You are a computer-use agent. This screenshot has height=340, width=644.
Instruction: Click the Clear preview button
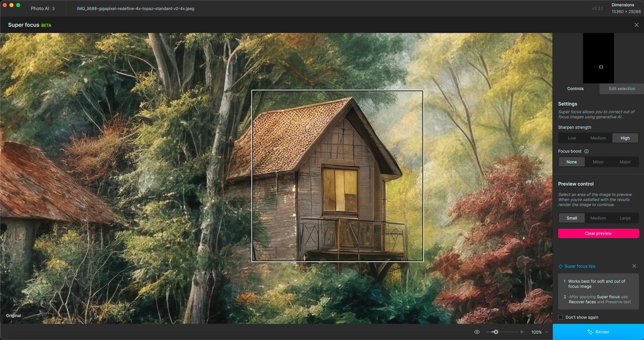[598, 233]
